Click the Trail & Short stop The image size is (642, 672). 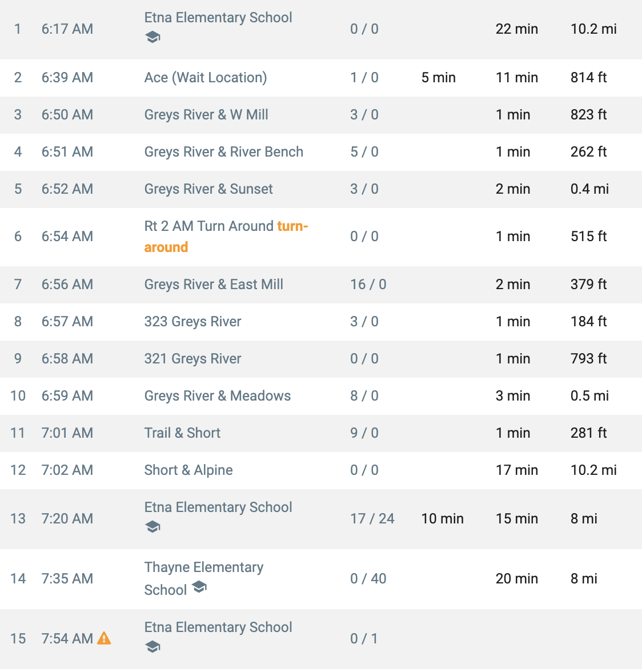point(182,433)
